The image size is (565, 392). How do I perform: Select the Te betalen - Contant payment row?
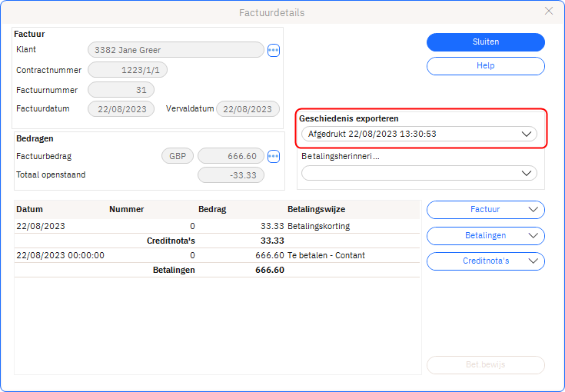coord(217,255)
